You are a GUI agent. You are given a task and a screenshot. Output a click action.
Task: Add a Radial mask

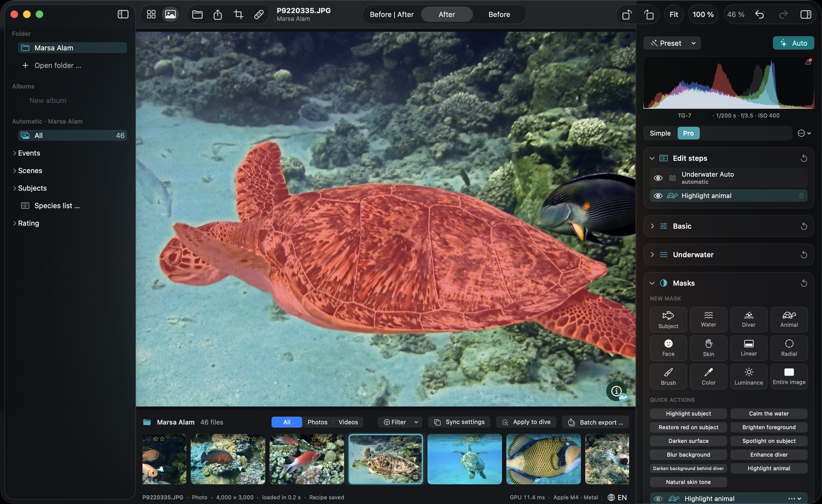789,348
